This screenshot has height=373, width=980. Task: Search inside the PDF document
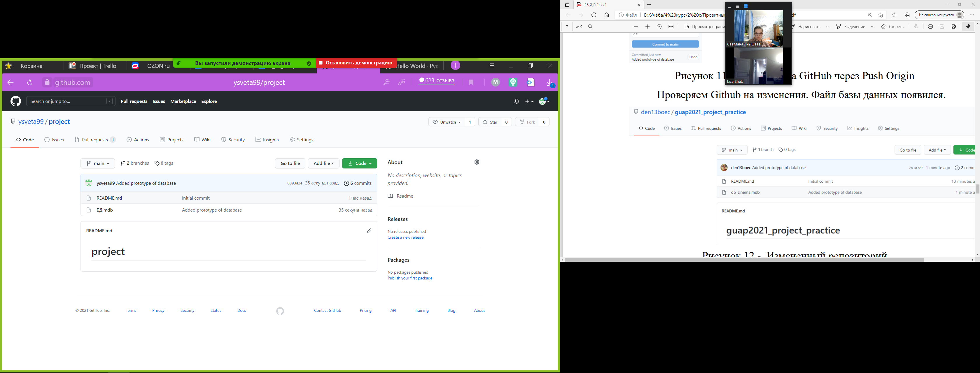point(590,27)
